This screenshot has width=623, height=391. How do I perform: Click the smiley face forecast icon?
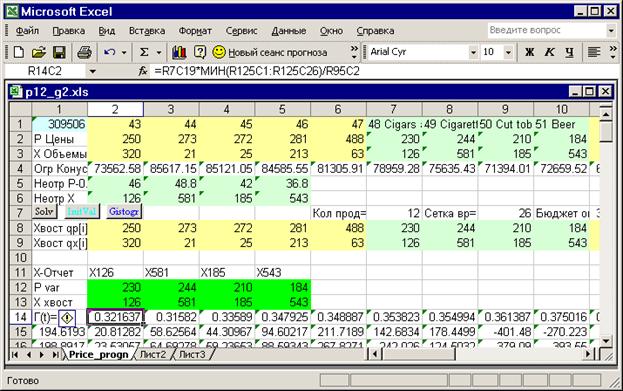(x=219, y=52)
